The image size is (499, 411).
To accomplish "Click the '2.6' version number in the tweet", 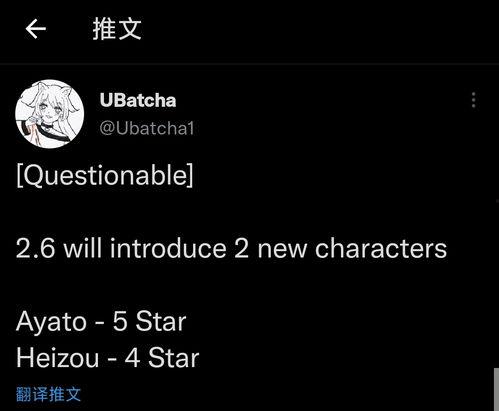I will tap(35, 249).
